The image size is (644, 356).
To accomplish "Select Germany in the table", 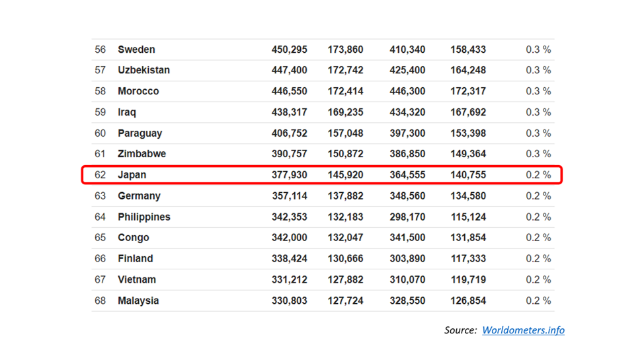I will [140, 196].
